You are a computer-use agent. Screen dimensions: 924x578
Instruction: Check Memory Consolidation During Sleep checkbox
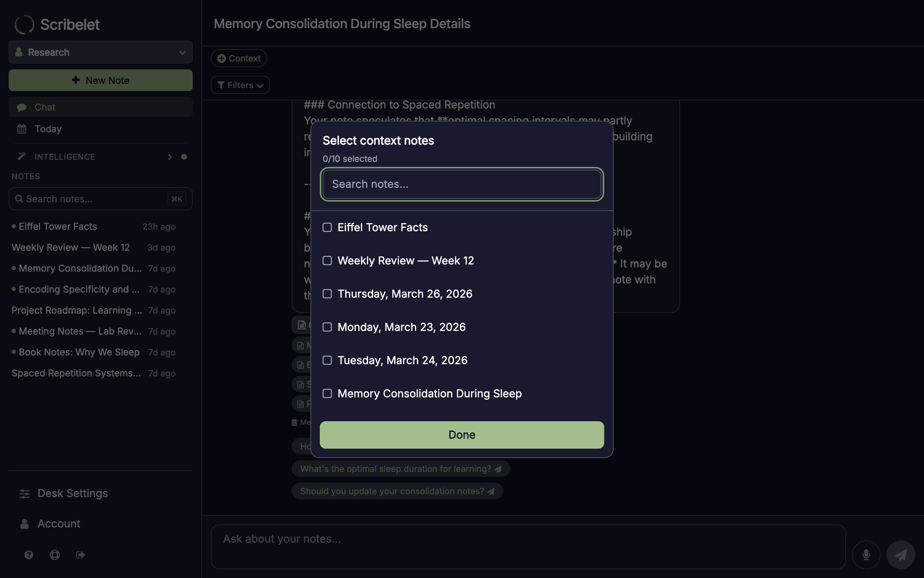[x=327, y=394]
